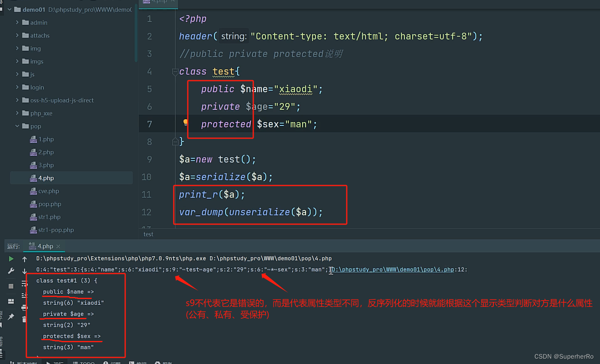Pin the run output tab
This screenshot has width=600, height=364.
click(11, 316)
